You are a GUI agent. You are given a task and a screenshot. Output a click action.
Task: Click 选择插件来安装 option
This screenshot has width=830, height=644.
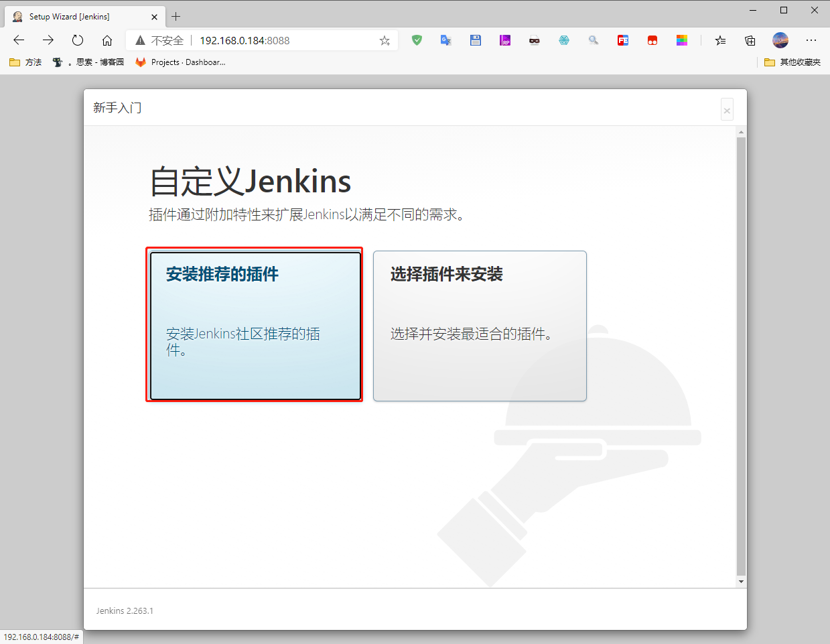click(480, 326)
